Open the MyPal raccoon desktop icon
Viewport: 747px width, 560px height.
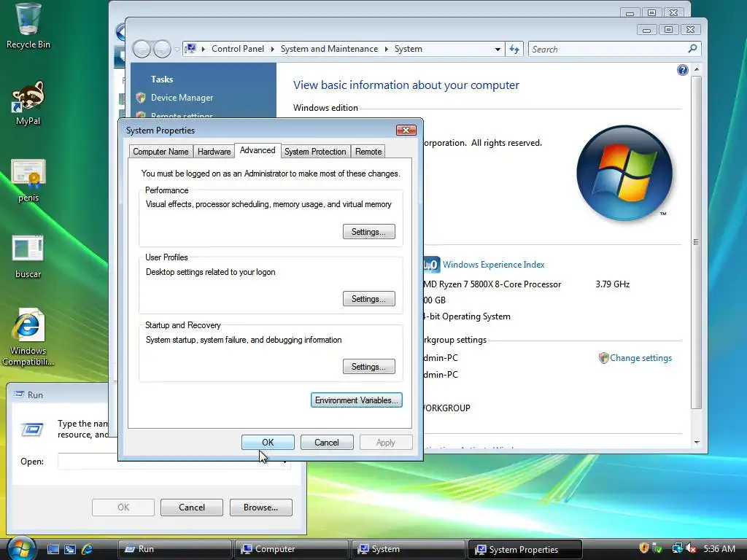coord(28,102)
